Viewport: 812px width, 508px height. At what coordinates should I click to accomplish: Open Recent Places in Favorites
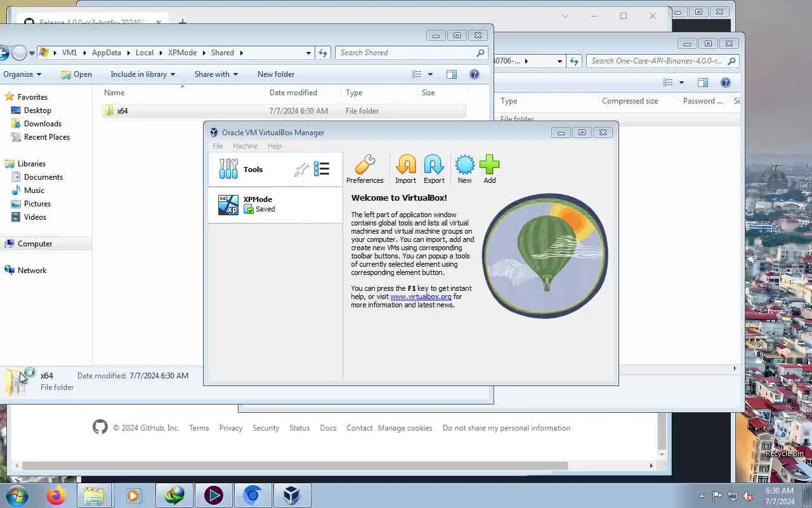46,137
